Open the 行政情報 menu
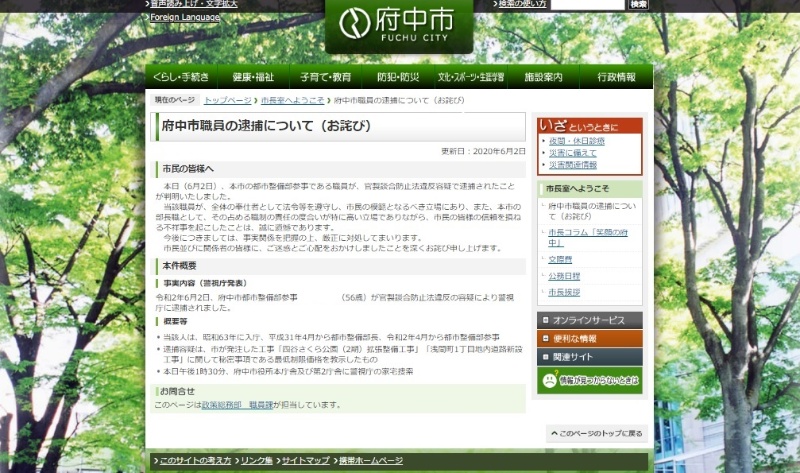Image resolution: width=800 pixels, height=473 pixels. coord(616,77)
